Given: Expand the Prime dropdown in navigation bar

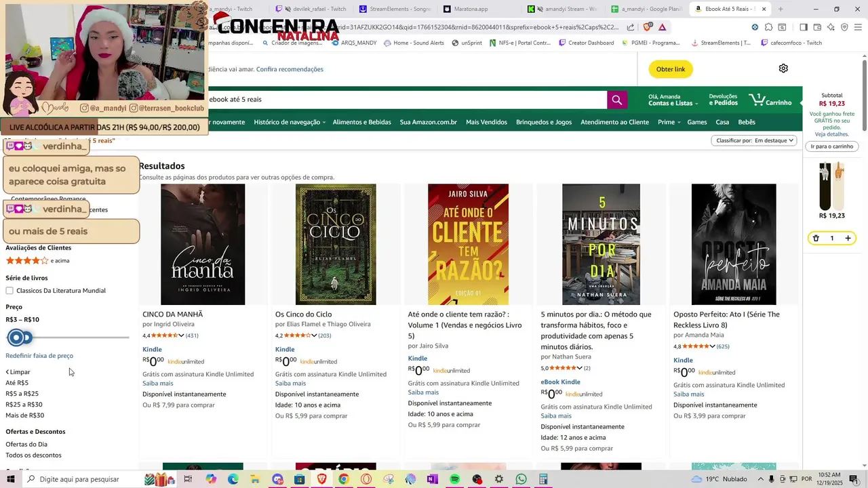Looking at the screenshot, I should click(x=668, y=122).
